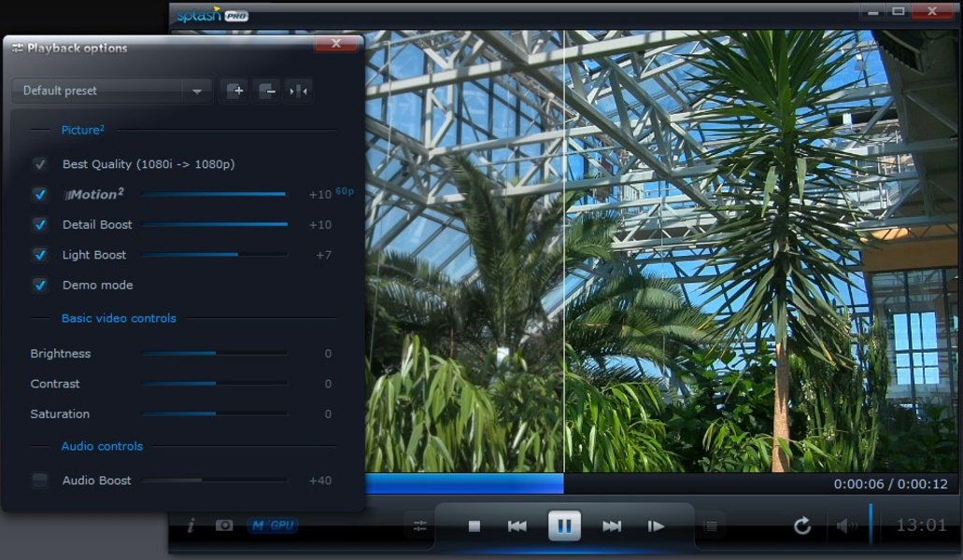Click the vertical volume level bar
The image size is (963, 560).
point(871,525)
